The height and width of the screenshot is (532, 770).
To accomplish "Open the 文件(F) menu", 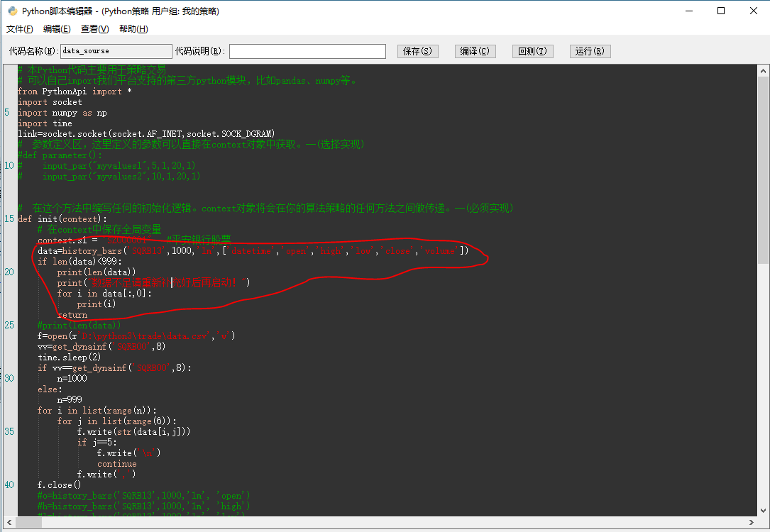I will [x=20, y=29].
